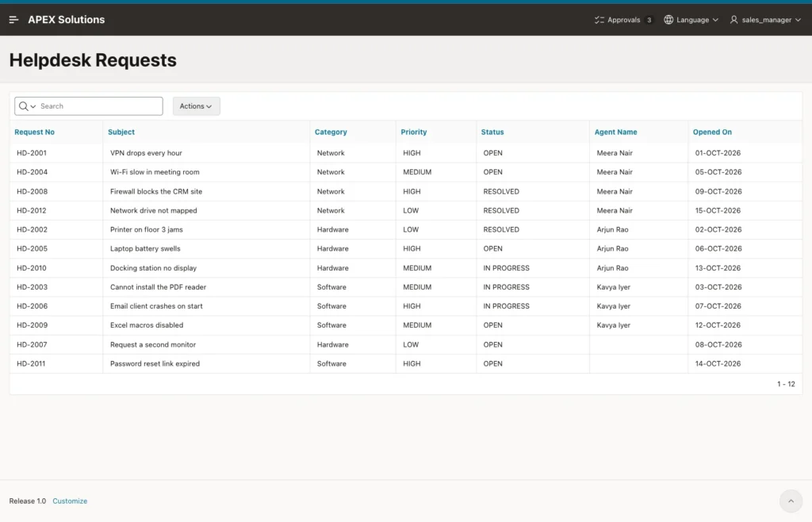Select request number HD-2007
812x522 pixels.
click(32, 344)
